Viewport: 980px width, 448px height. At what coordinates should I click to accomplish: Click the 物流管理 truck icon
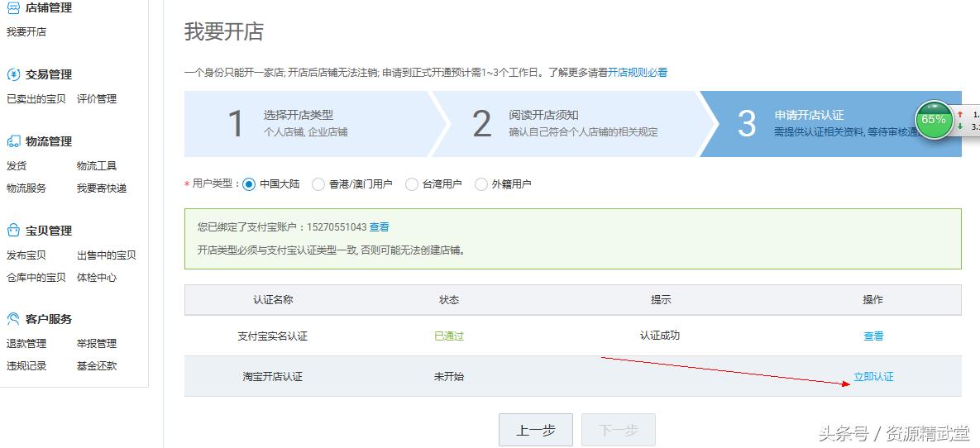13,142
